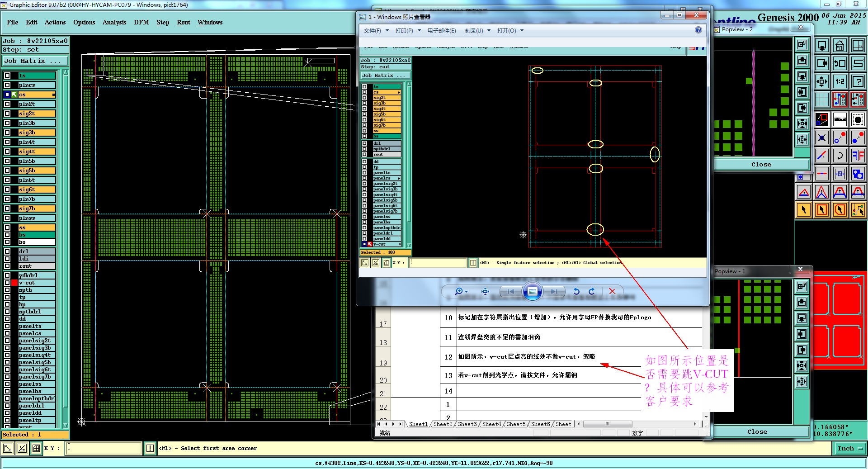Click the X Y coordinate input field

(x=104, y=448)
